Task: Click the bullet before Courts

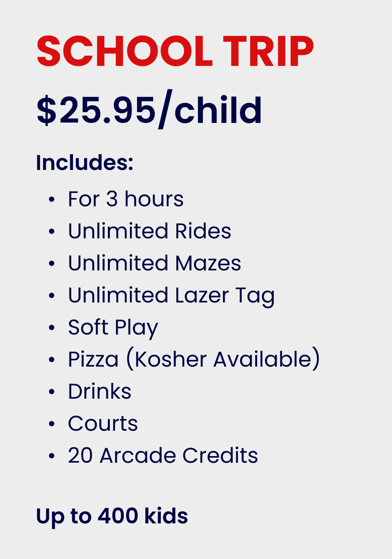Action: [x=52, y=424]
